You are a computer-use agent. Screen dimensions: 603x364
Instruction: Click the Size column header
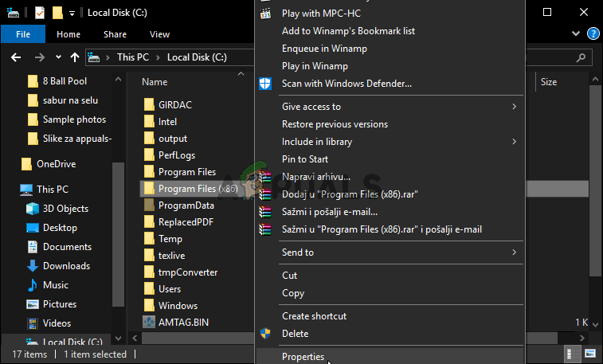click(549, 82)
